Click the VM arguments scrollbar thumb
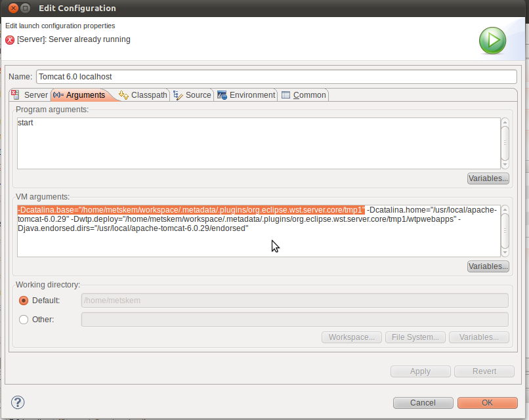This screenshot has width=529, height=420. [x=505, y=231]
